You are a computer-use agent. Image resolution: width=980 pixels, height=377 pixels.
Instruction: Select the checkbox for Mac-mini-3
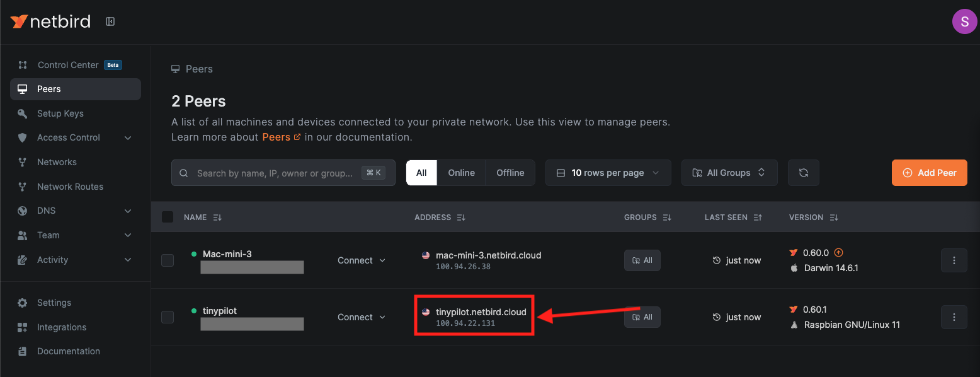pos(168,260)
